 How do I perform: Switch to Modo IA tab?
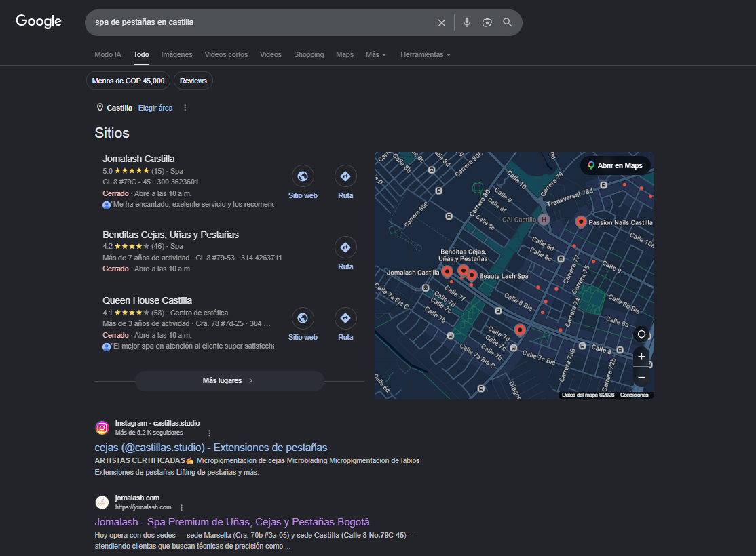pos(107,54)
